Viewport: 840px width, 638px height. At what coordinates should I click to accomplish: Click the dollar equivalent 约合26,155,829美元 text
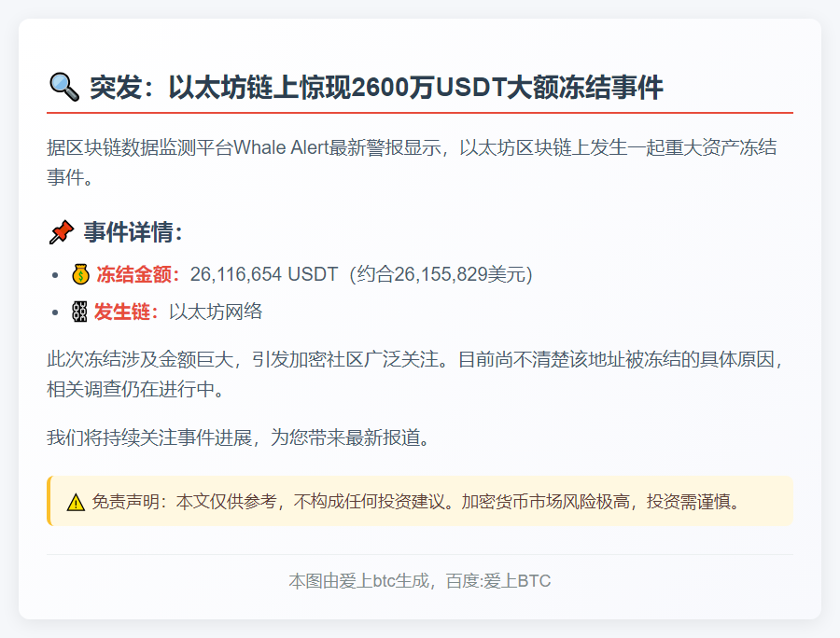tap(439, 274)
